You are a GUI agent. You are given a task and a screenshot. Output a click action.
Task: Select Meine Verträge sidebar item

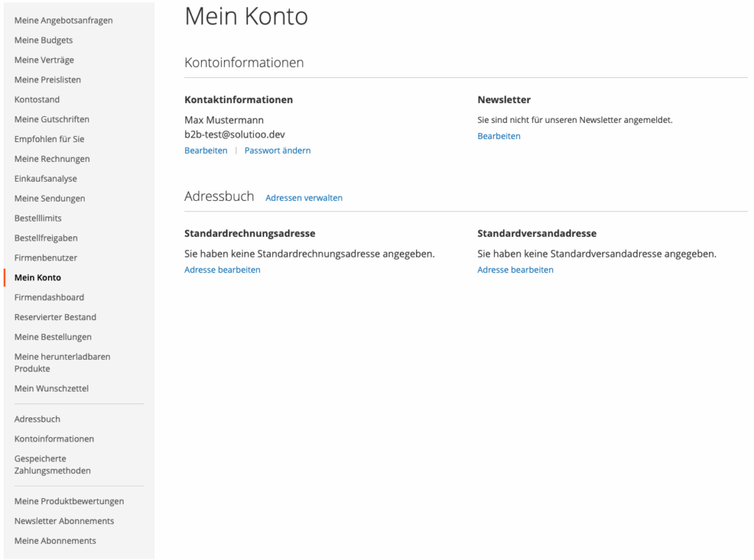pyautogui.click(x=44, y=60)
